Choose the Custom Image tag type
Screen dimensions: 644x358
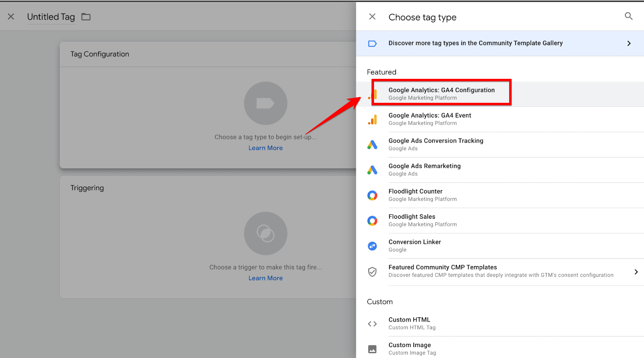coord(410,348)
